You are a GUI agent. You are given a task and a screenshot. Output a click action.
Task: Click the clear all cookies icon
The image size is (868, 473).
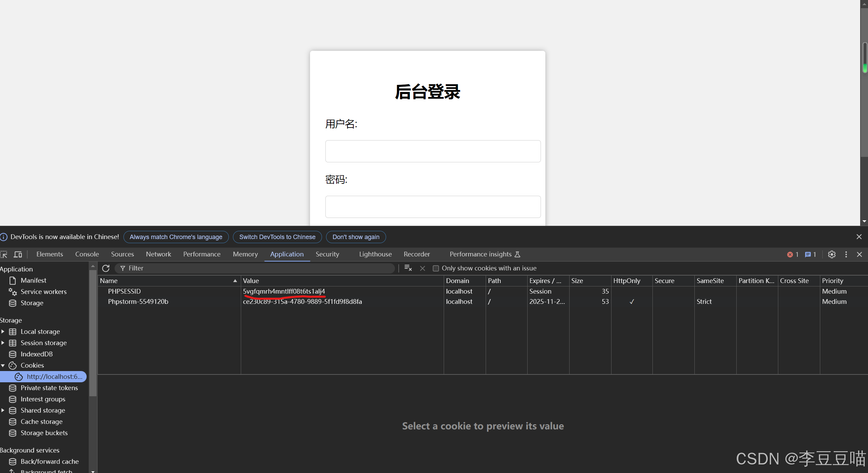[408, 268]
